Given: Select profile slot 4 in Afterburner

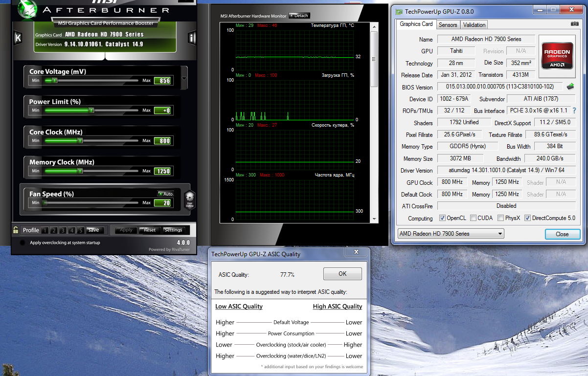Looking at the screenshot, I should [72, 230].
